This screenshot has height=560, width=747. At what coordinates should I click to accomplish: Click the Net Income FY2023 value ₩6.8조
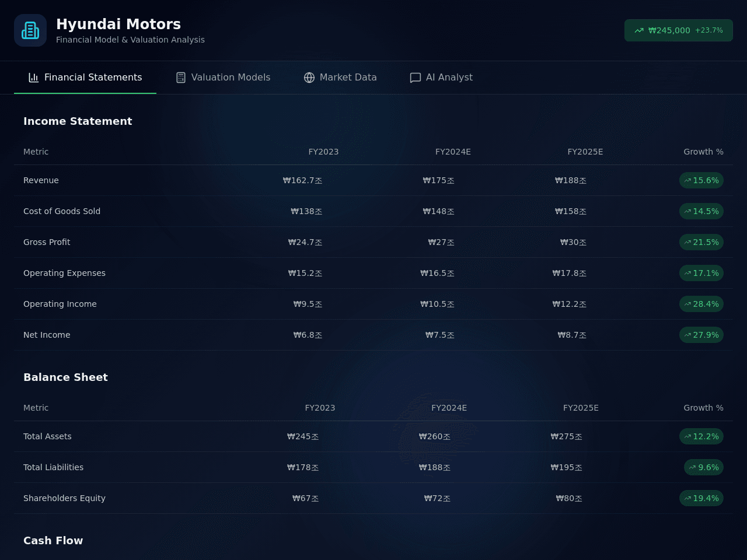coord(308,335)
